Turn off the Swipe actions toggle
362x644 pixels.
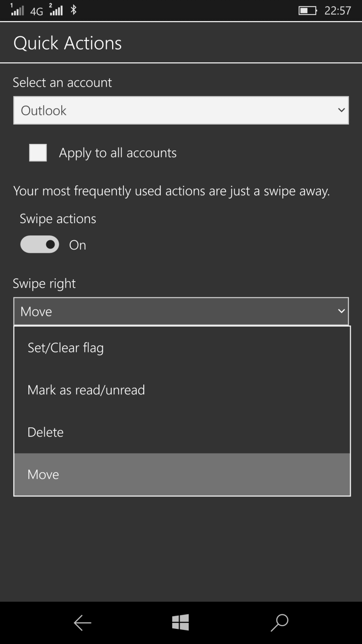click(x=40, y=244)
